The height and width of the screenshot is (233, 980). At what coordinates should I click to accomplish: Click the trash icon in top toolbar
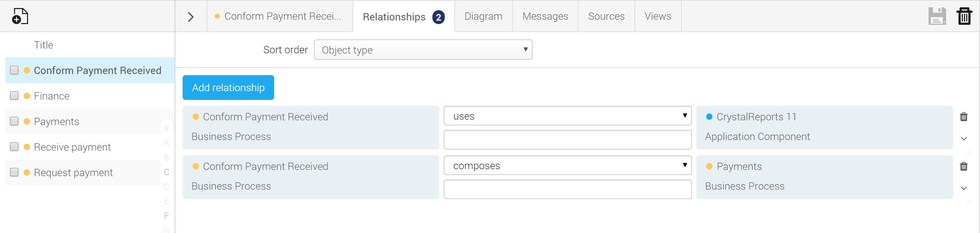pyautogui.click(x=964, y=16)
